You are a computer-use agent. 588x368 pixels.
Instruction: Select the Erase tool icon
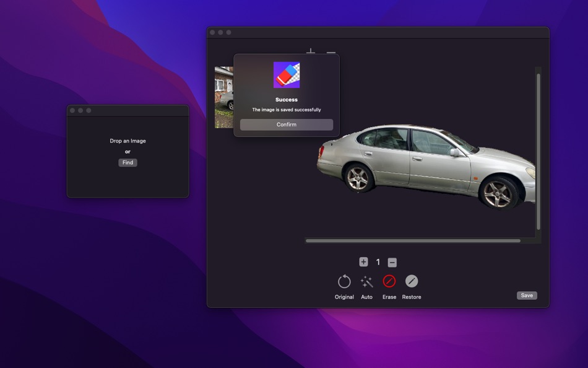tap(389, 281)
